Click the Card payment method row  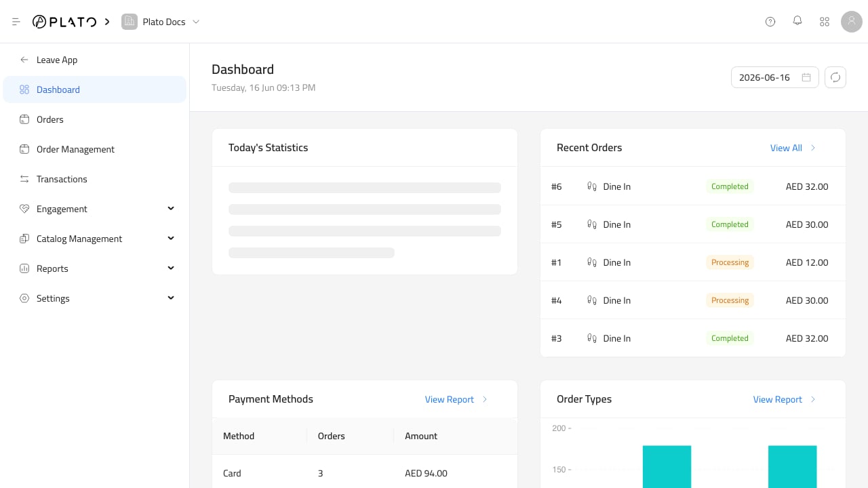click(365, 473)
